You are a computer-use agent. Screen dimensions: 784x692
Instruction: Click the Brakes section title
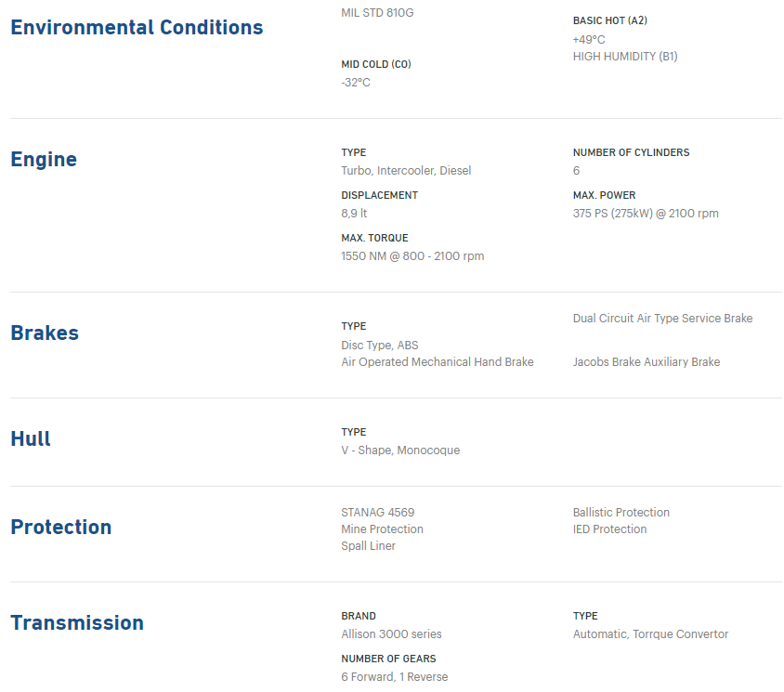pos(45,333)
